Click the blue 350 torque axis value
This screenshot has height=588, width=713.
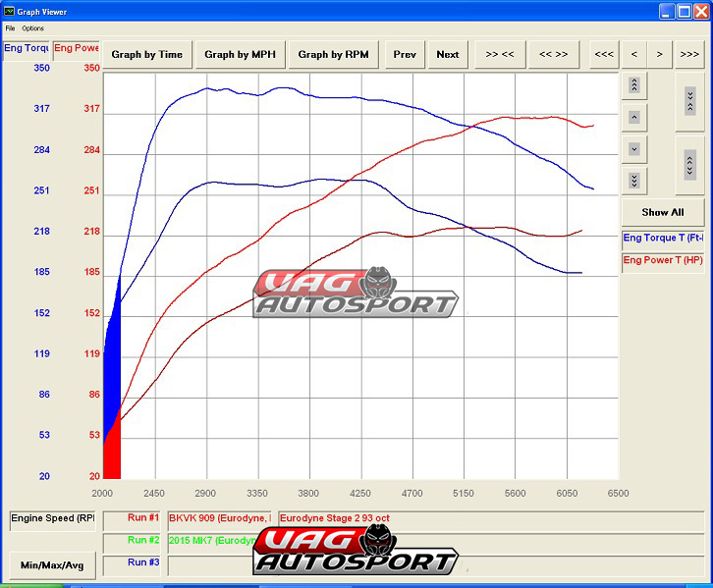click(x=42, y=68)
